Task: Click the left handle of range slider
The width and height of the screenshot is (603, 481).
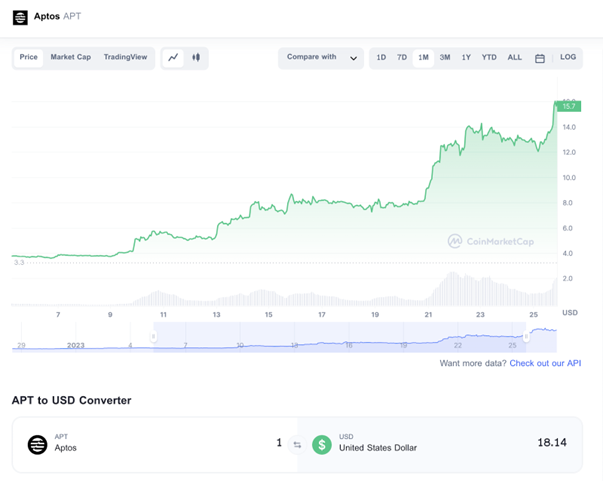Action: (154, 337)
